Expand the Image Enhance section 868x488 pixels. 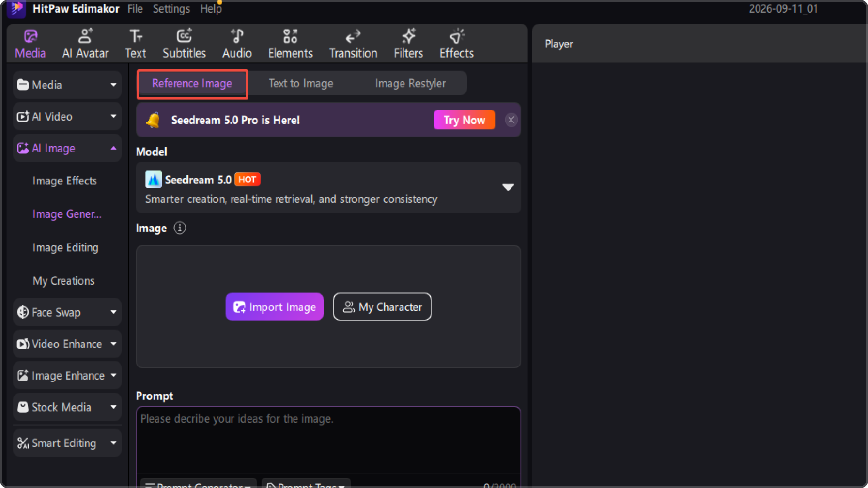pos(67,376)
